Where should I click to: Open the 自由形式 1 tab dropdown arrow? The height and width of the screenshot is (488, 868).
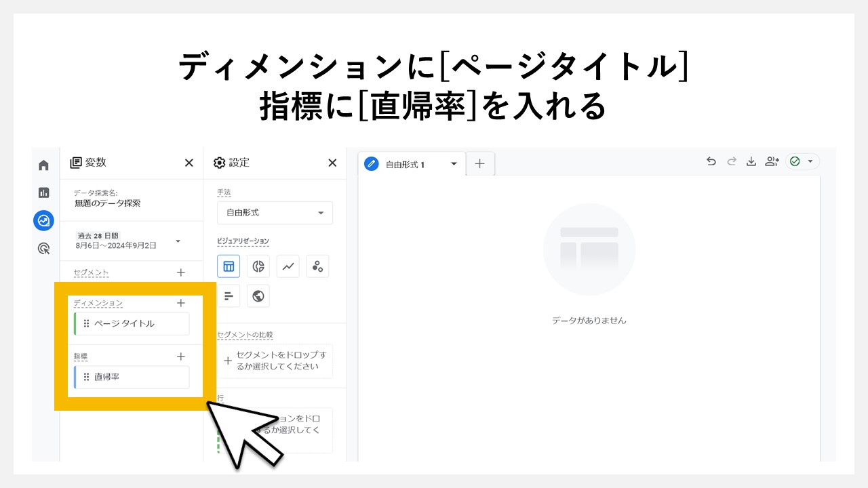(453, 163)
